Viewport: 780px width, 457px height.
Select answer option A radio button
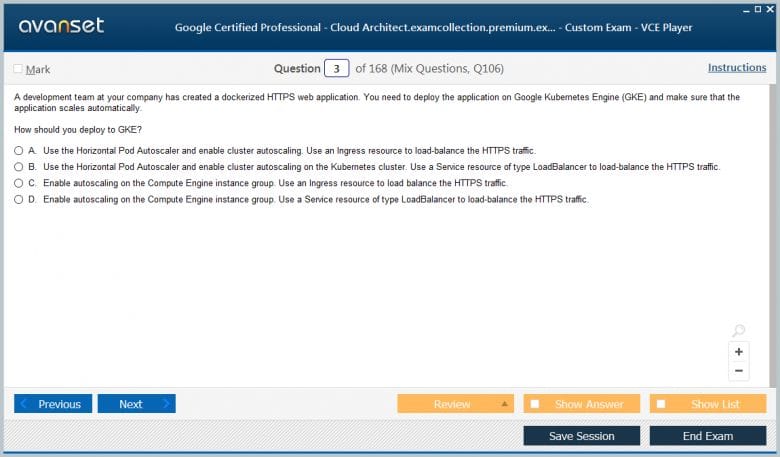18,151
